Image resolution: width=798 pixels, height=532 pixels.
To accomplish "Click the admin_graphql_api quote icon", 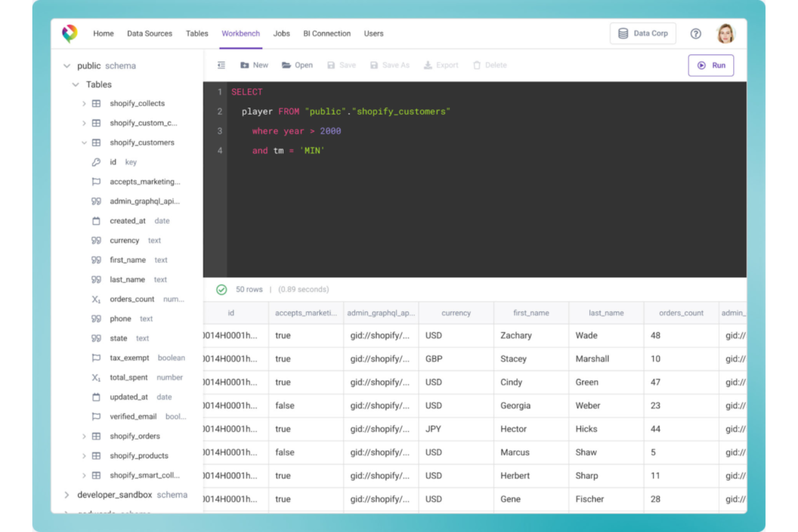I will [x=96, y=201].
